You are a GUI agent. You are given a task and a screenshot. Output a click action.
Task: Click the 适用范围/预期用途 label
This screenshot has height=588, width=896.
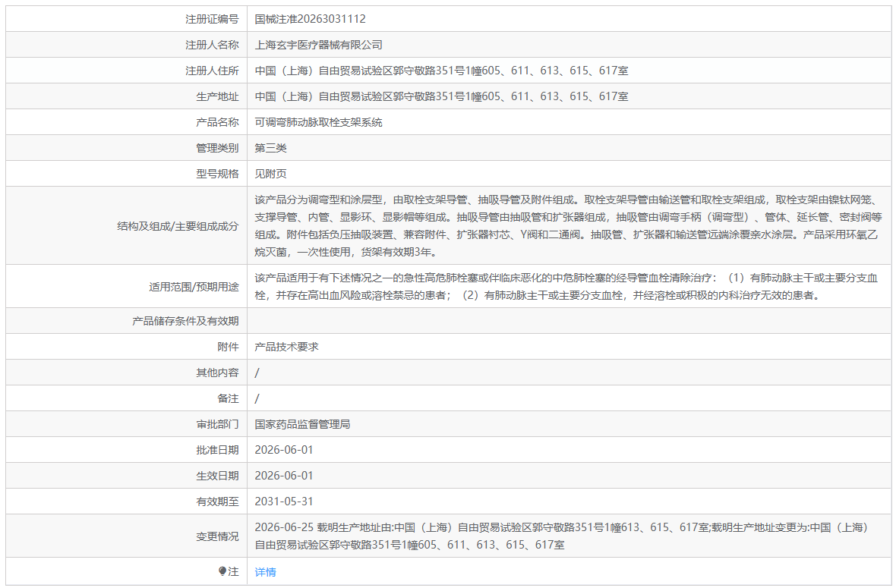point(194,287)
